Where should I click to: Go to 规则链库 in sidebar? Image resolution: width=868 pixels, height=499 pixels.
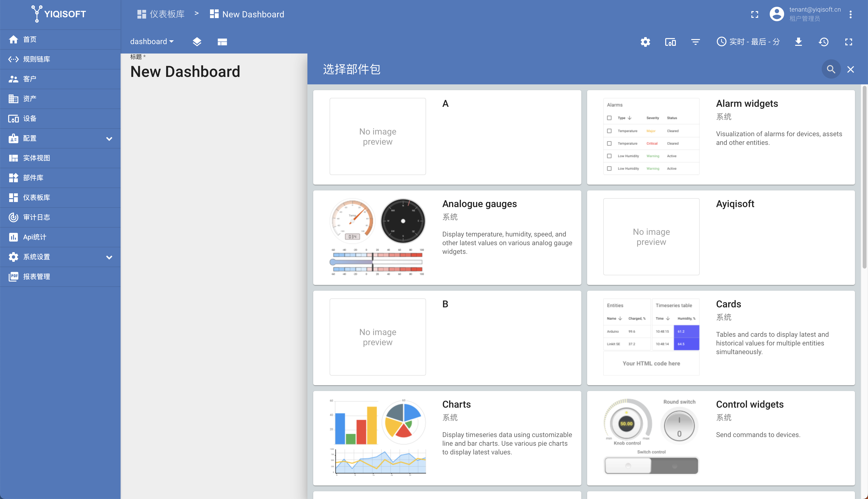(x=36, y=59)
